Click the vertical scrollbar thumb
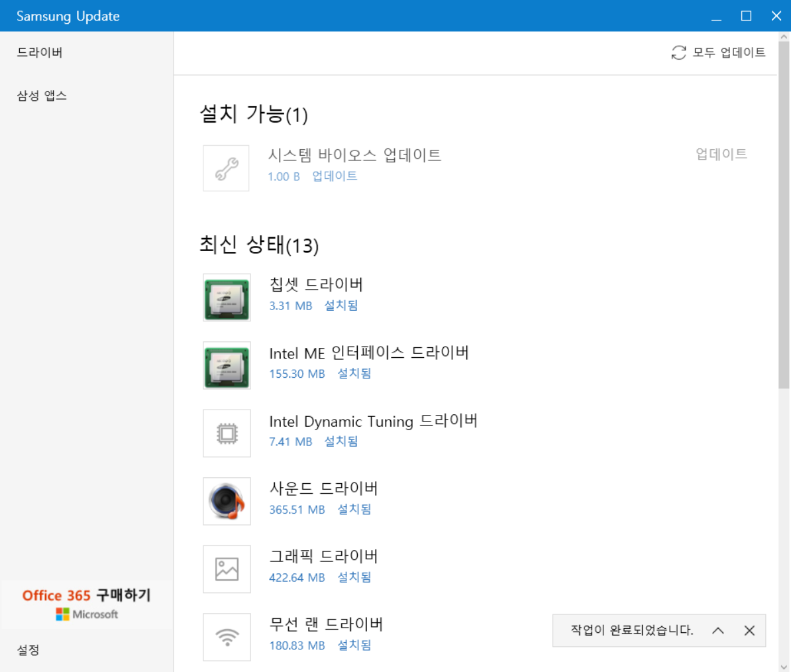The height and width of the screenshot is (672, 791). 784,215
